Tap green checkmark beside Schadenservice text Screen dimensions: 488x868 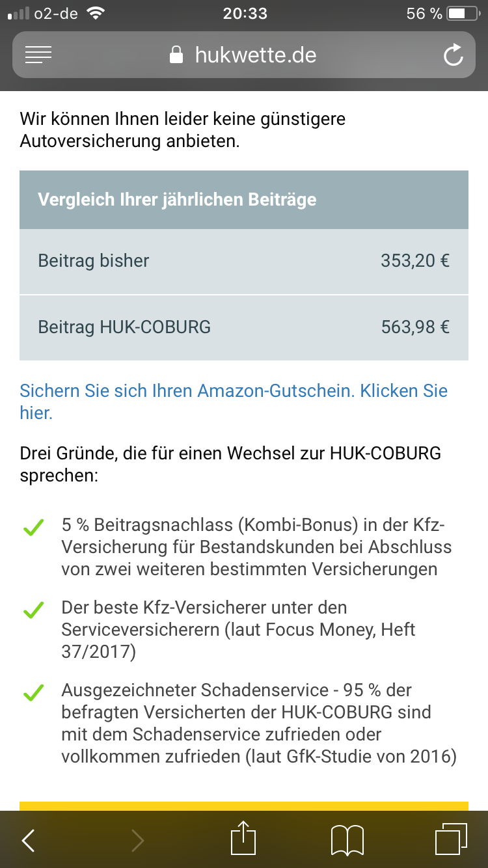(33, 692)
